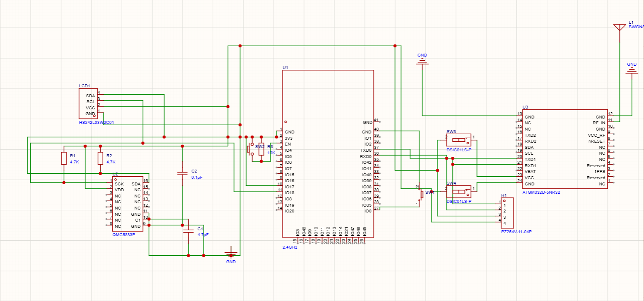The height and width of the screenshot is (301, 644).
Task: Select GND symbol wired to U3 pin 13
Action: coord(422,62)
